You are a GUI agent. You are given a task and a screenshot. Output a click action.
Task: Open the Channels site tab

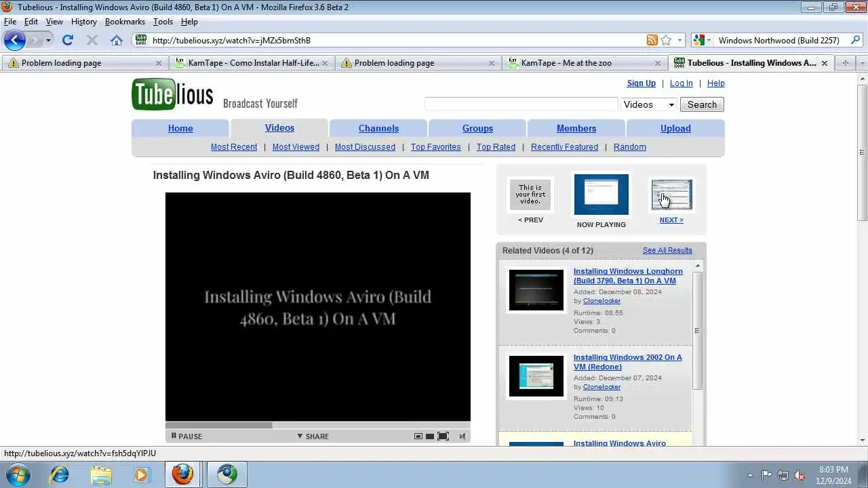pyautogui.click(x=378, y=128)
